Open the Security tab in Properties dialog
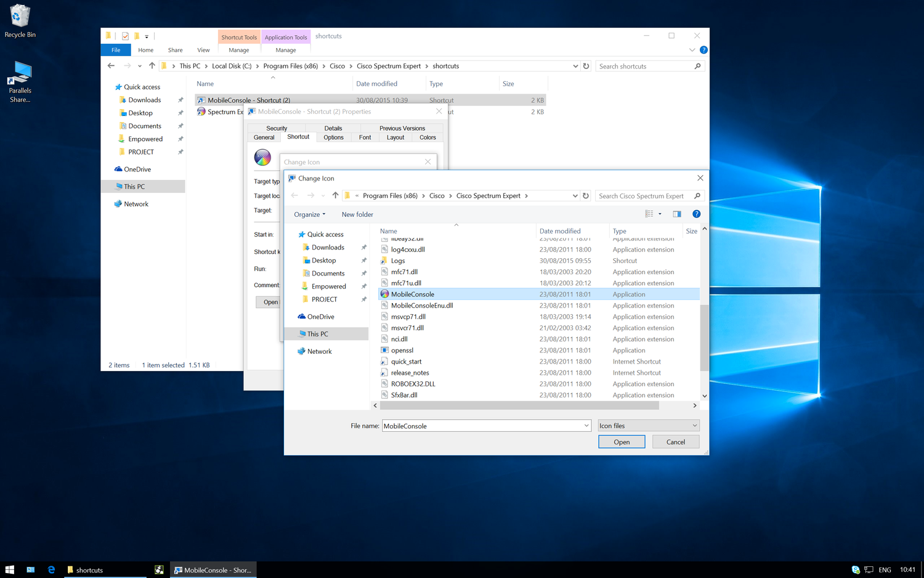This screenshot has height=578, width=924. 277,128
